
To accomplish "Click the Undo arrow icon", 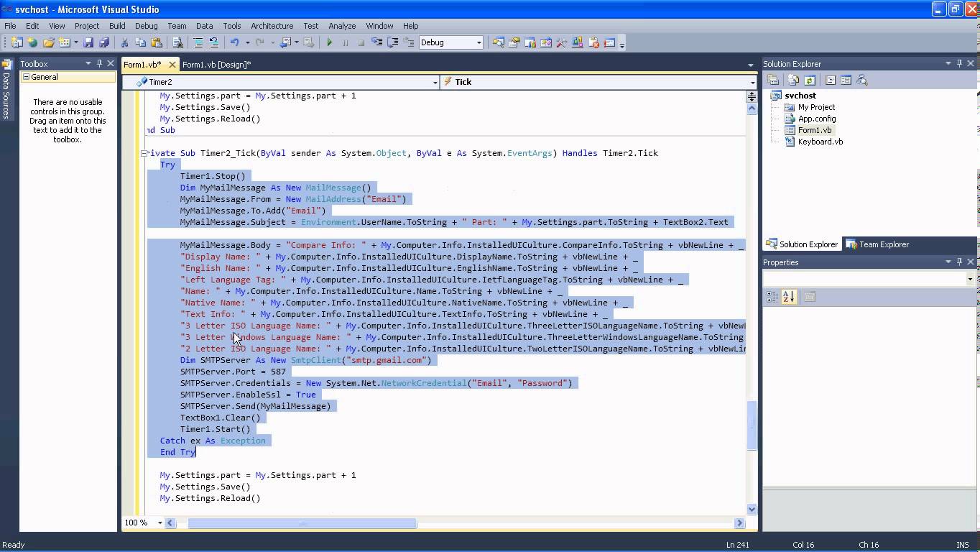I will pos(234,42).
